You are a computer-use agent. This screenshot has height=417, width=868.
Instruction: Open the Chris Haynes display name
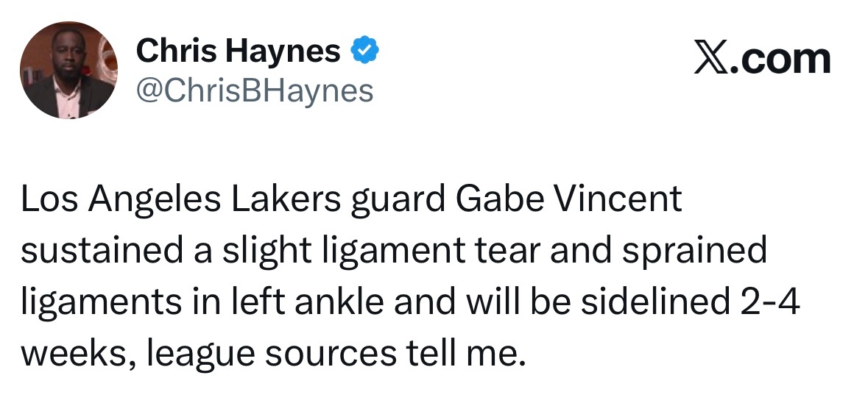coord(239,51)
